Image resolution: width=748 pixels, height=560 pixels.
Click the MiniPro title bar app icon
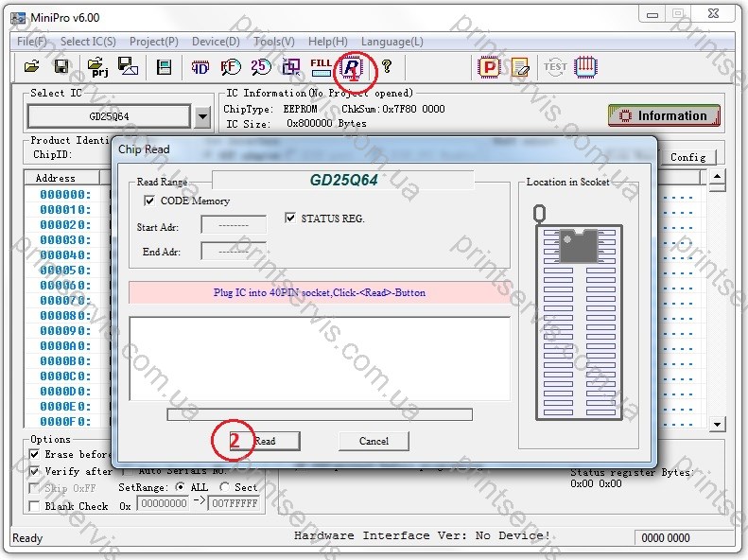[x=18, y=18]
